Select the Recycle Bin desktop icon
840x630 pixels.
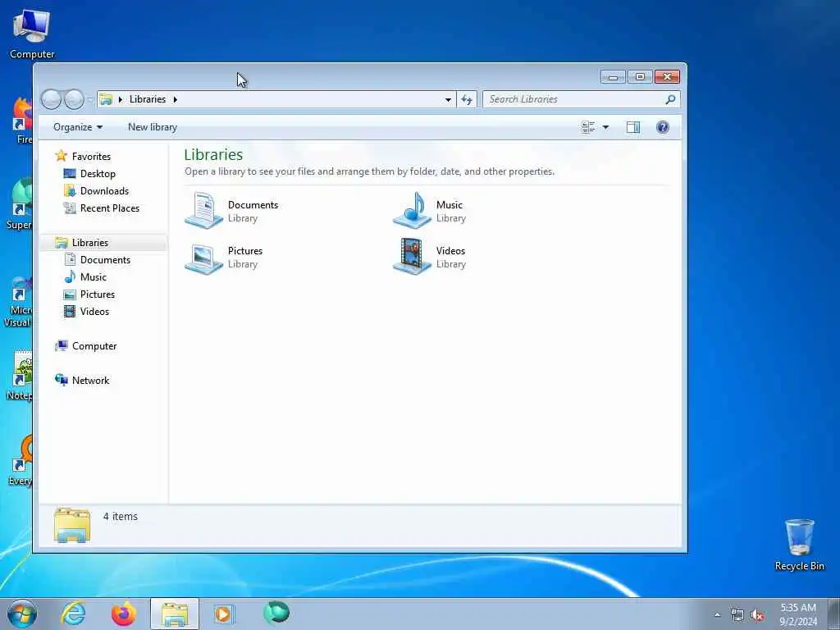pos(800,545)
